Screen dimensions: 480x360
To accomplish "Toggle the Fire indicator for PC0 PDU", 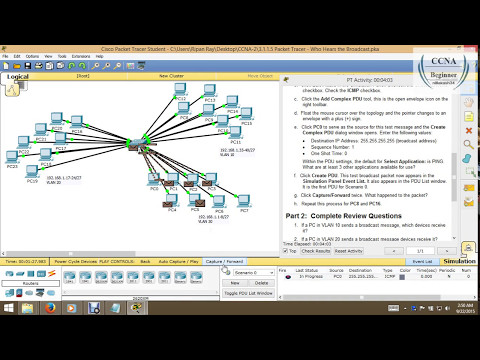I will pos(288,277).
